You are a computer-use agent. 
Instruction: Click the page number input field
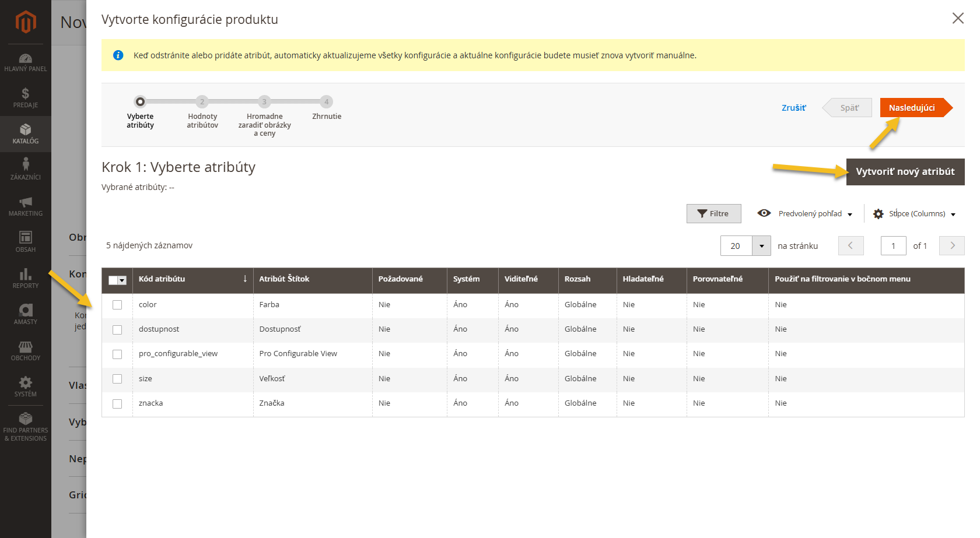(893, 246)
